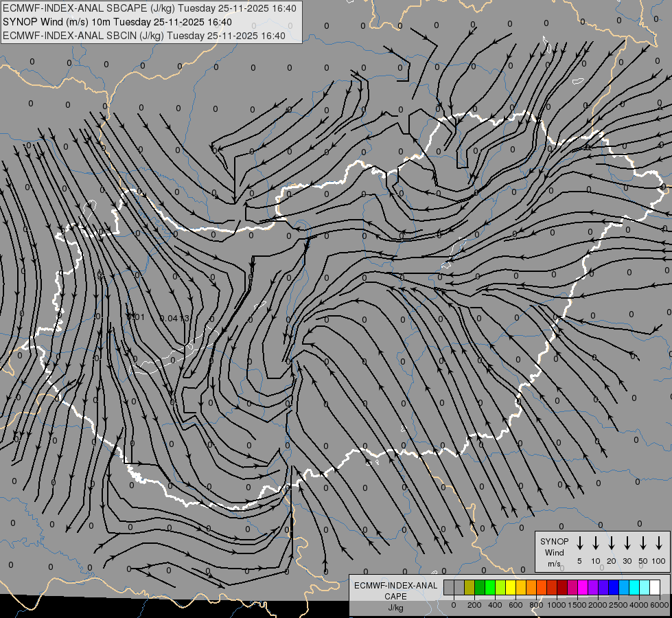
Task: Pick the lime yellow-green CAPE swatch
Action: pyautogui.click(x=500, y=588)
